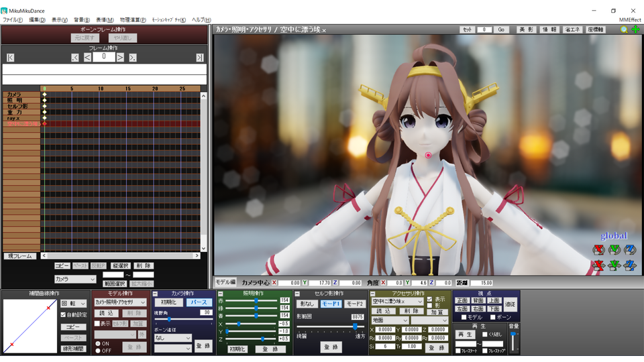Viewport: 644px width, 362px height.
Task: Click the camera keyframe diamond at frame 0
Action: [44, 95]
